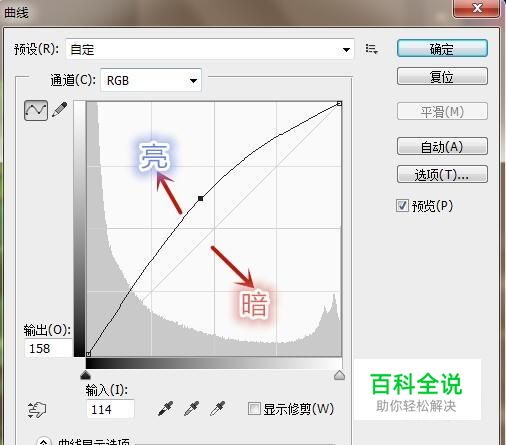The image size is (506, 445).
Task: Select the curve point editing tool
Action: pos(36,110)
